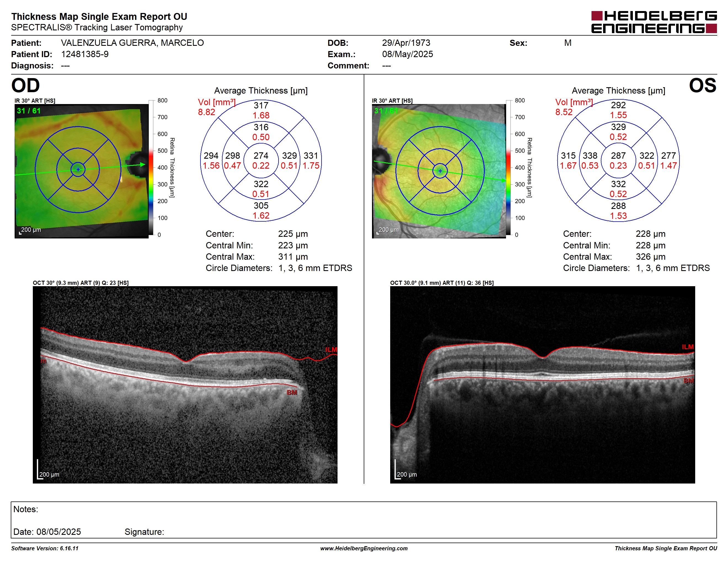
Task: Click DOB value '29/Apr/1973'
Action: coord(406,43)
